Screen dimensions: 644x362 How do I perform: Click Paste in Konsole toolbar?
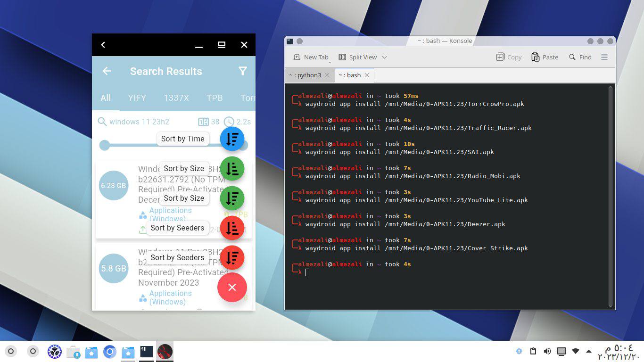click(545, 57)
